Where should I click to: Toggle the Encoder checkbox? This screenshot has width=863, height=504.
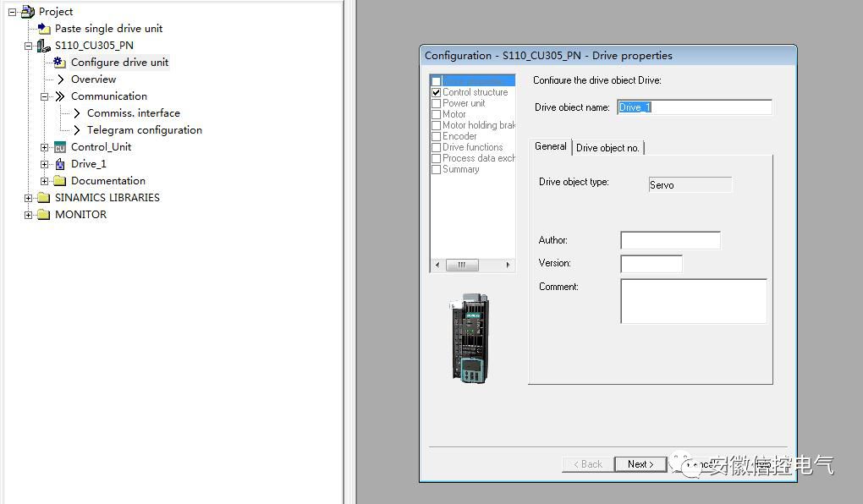(x=437, y=136)
